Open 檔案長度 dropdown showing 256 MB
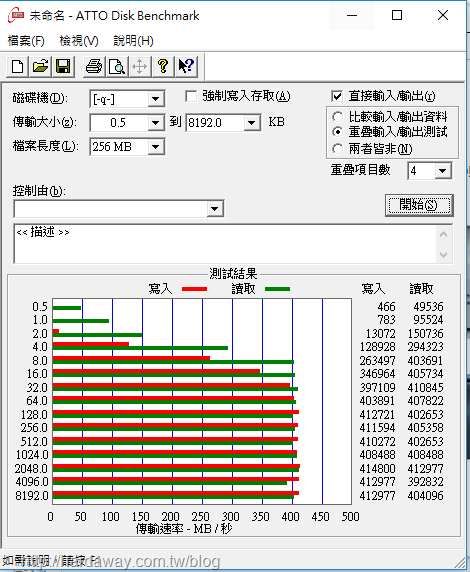 click(156, 147)
